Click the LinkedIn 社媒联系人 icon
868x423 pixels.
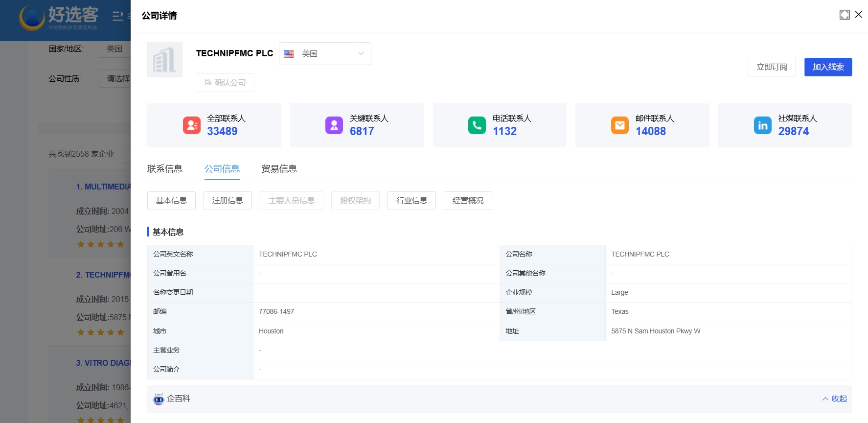(x=763, y=125)
